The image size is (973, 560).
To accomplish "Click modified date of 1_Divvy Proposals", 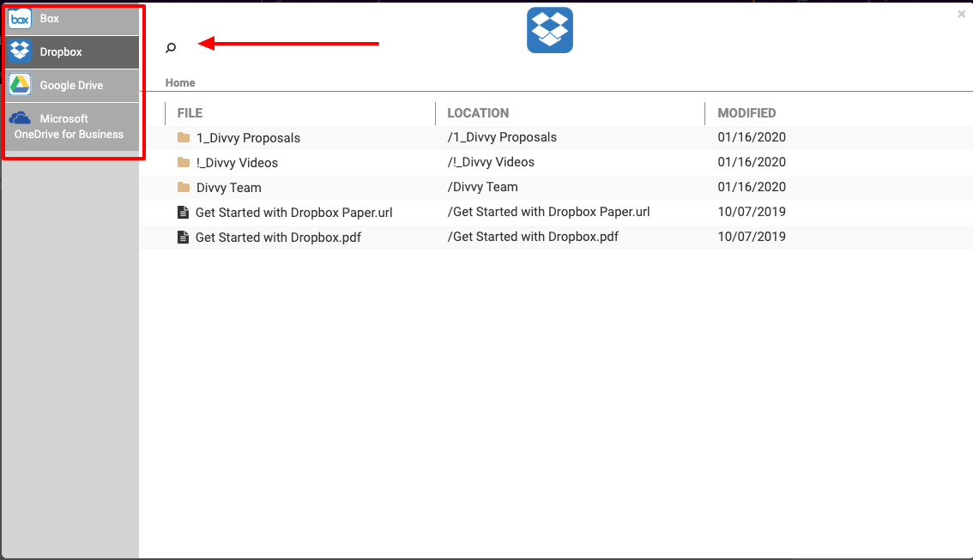I will (x=752, y=137).
